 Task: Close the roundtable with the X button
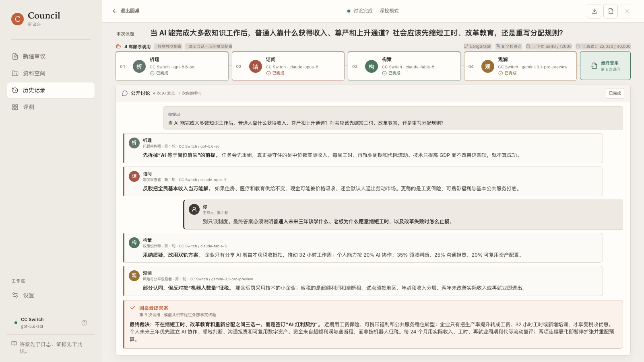point(627,11)
